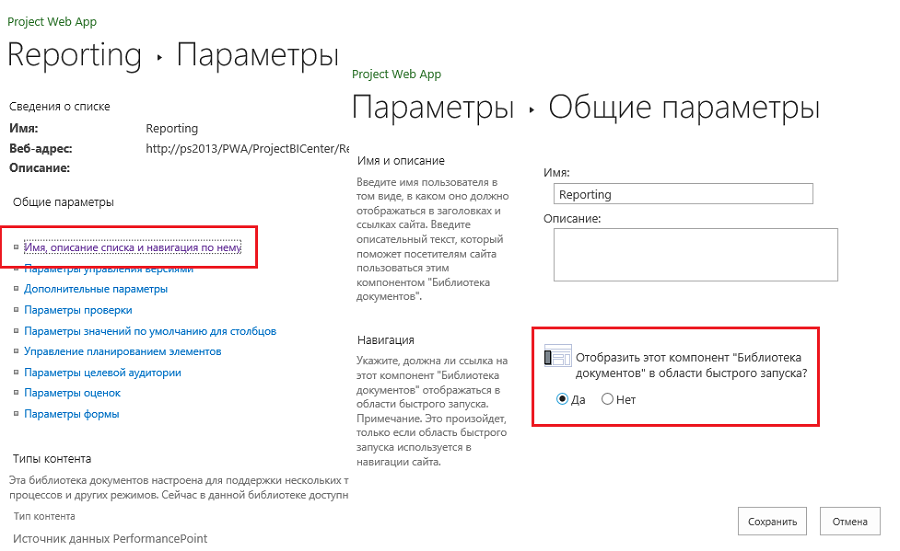
Task: Select the 'Нет' radio button
Action: pos(607,399)
